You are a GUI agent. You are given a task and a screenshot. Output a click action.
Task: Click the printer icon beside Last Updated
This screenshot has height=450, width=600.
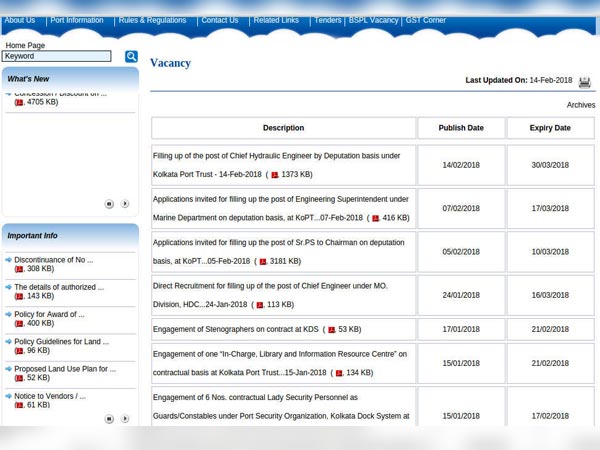click(x=584, y=82)
